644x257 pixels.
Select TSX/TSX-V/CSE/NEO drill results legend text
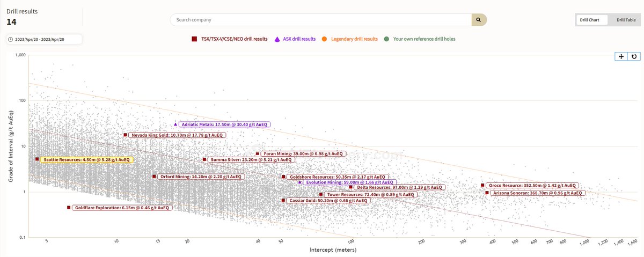click(x=234, y=39)
